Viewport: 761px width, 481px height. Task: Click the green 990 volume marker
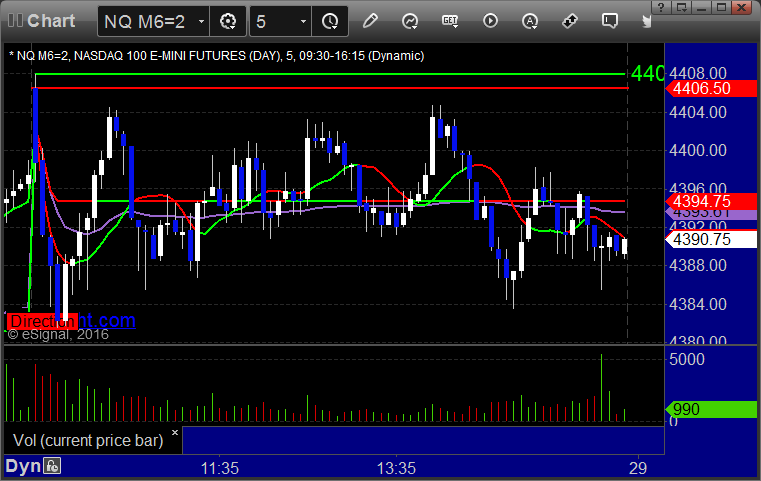[x=711, y=409]
